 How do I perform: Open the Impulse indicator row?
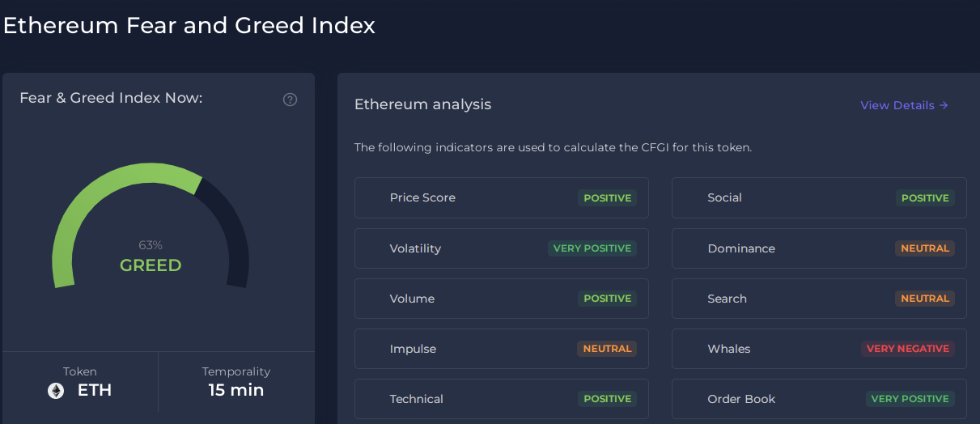(x=502, y=349)
